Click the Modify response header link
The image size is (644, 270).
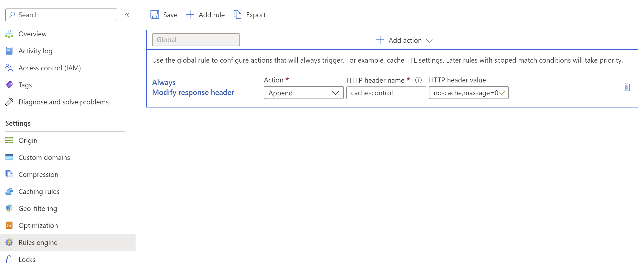(x=193, y=92)
